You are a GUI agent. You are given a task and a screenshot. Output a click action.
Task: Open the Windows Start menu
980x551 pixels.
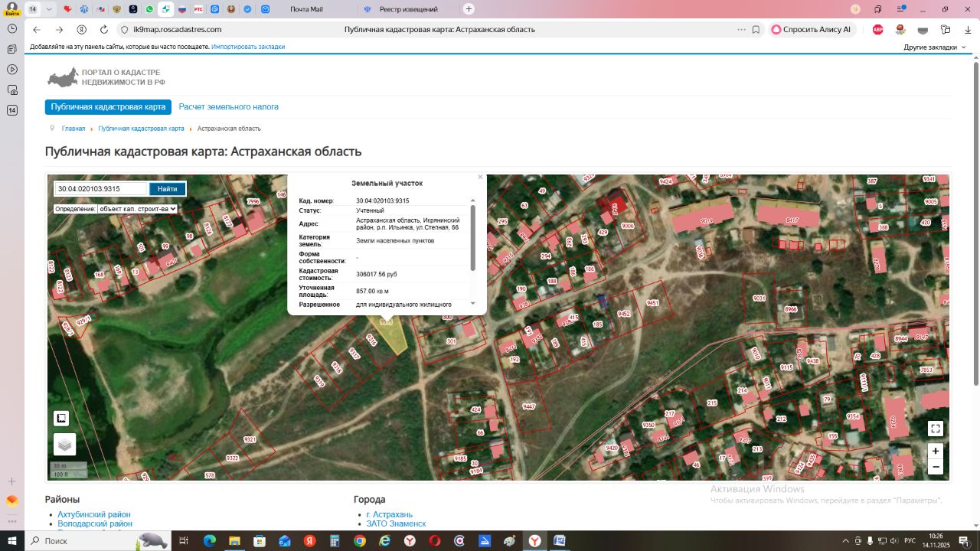click(12, 541)
